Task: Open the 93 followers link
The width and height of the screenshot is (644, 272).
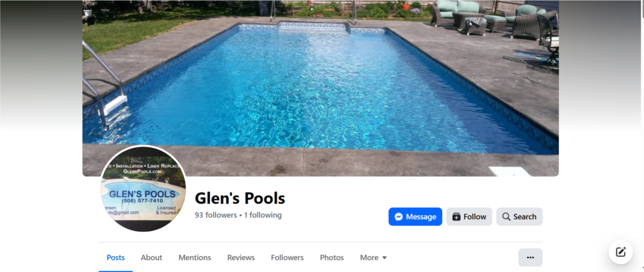Action: (216, 215)
